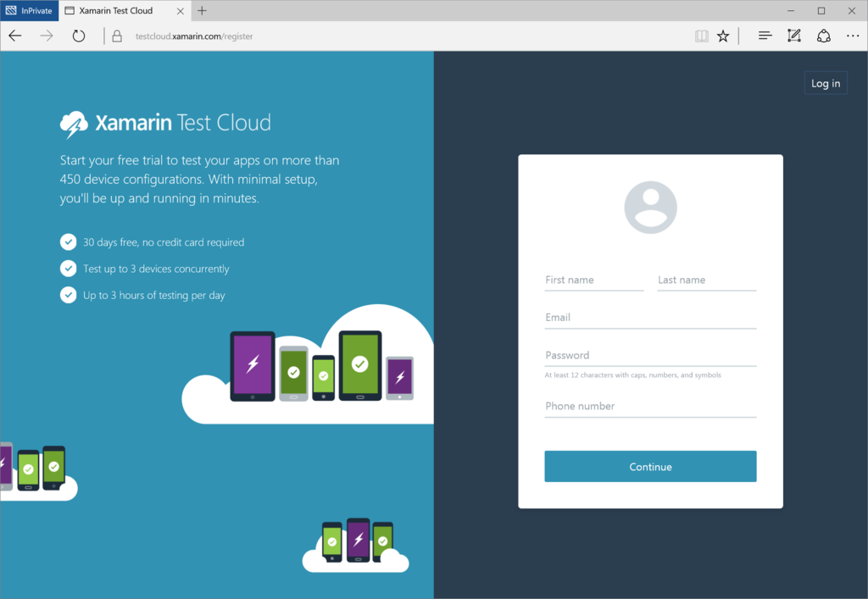Click checkmark beside '30 days free' text
868x599 pixels.
[x=68, y=241]
